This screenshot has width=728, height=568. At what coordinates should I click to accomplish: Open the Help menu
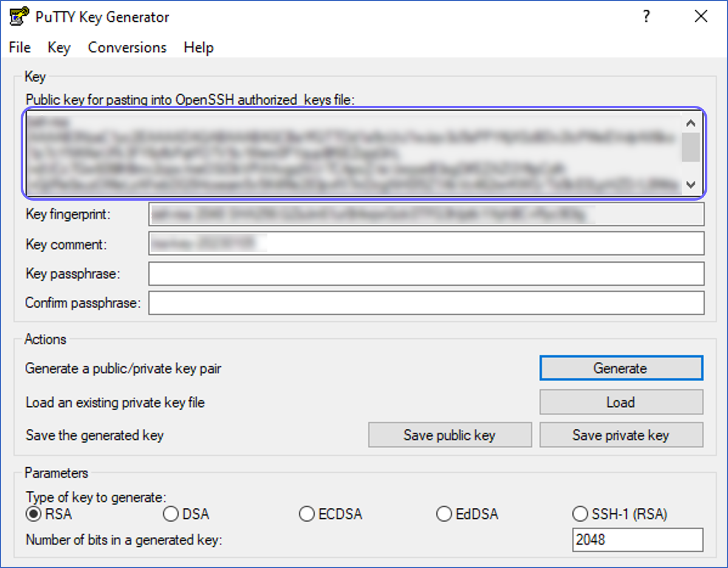tap(198, 47)
